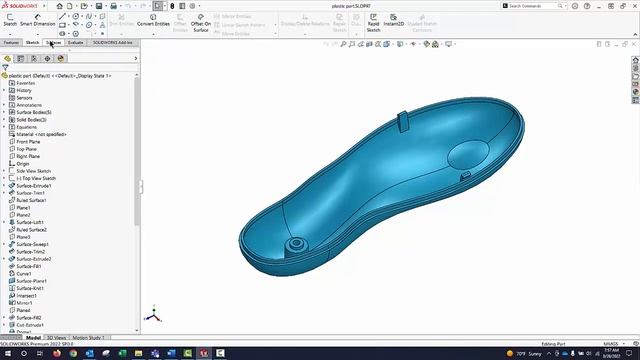Expand the History tree node
This screenshot has width=640, height=360.
(x=4, y=90)
